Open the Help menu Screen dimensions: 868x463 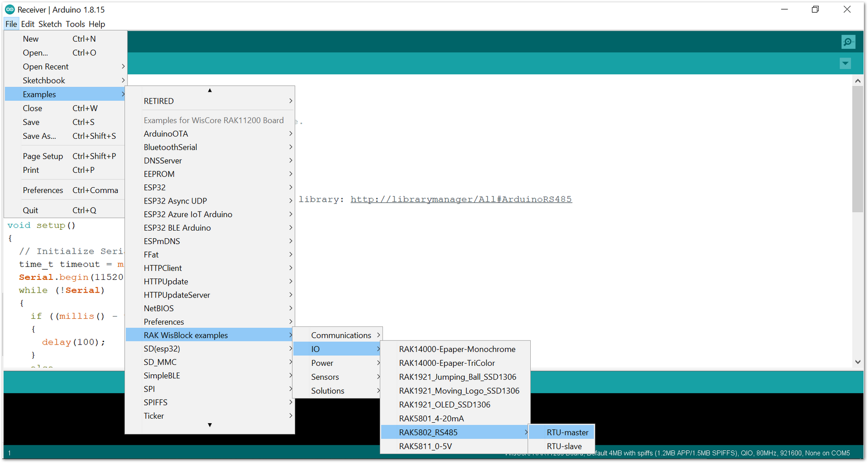pos(97,24)
